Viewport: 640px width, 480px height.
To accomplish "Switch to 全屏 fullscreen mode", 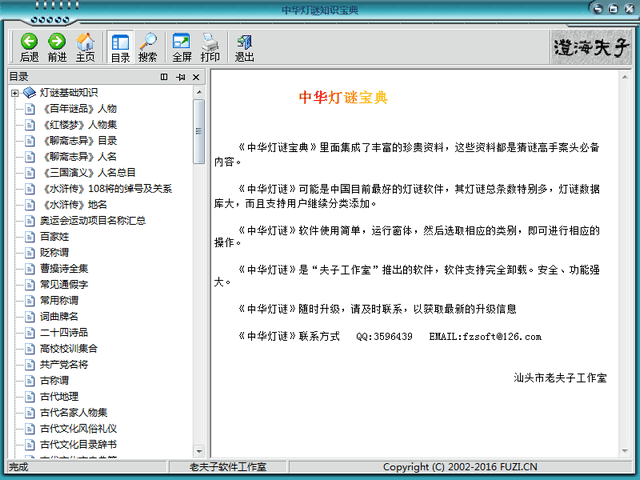I will 182,47.
